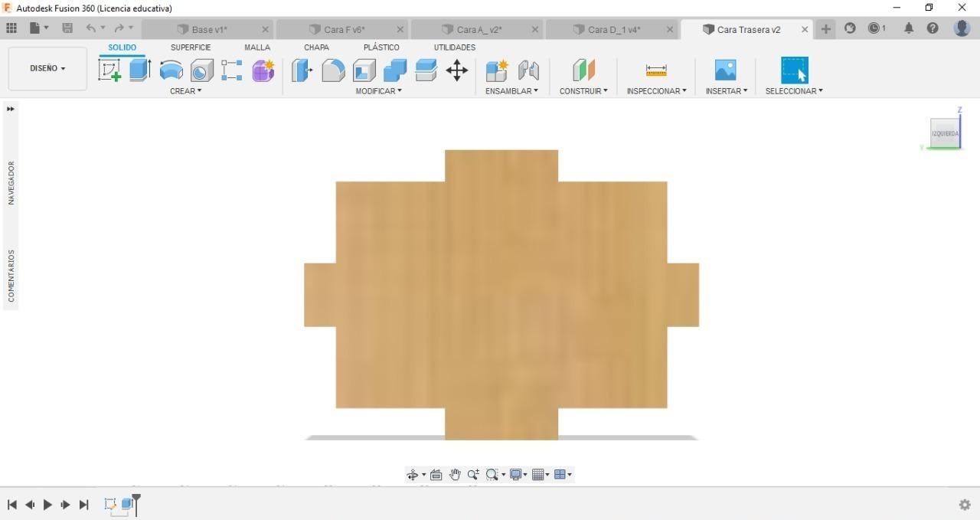Open the undo history dropdown arrow
The image size is (980, 520).
103,28
